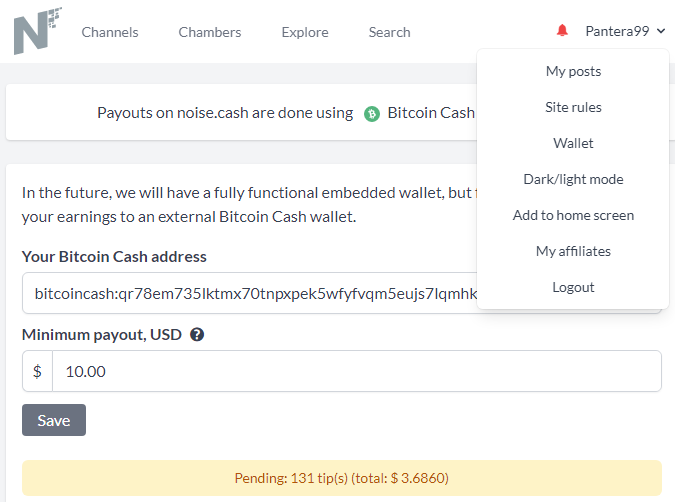Click the minimum payout help question mark
This screenshot has width=675, height=502.
pyautogui.click(x=197, y=335)
